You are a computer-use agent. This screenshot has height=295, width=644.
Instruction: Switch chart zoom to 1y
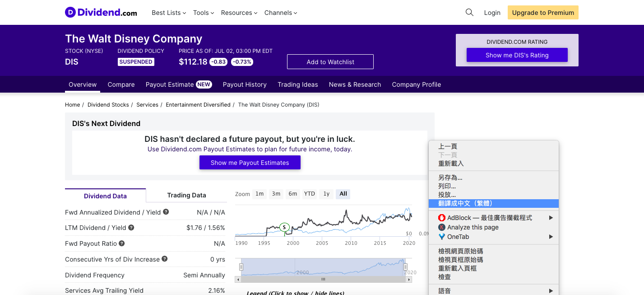tap(326, 194)
